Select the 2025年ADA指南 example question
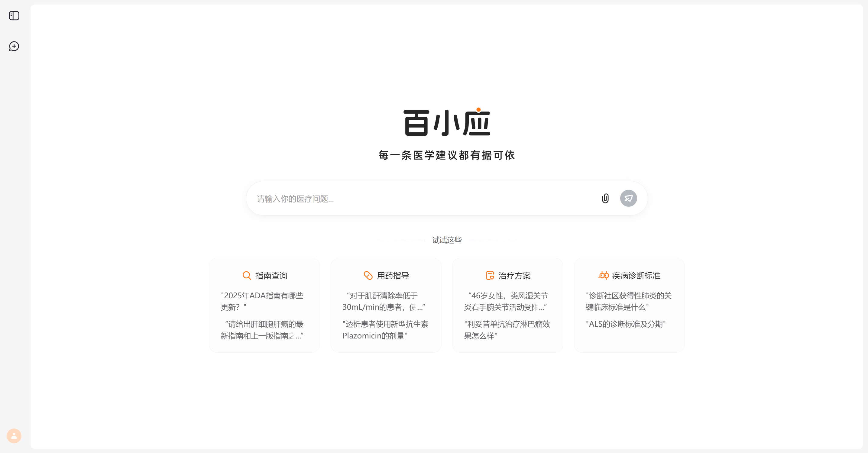The height and width of the screenshot is (453, 868). [x=262, y=301]
